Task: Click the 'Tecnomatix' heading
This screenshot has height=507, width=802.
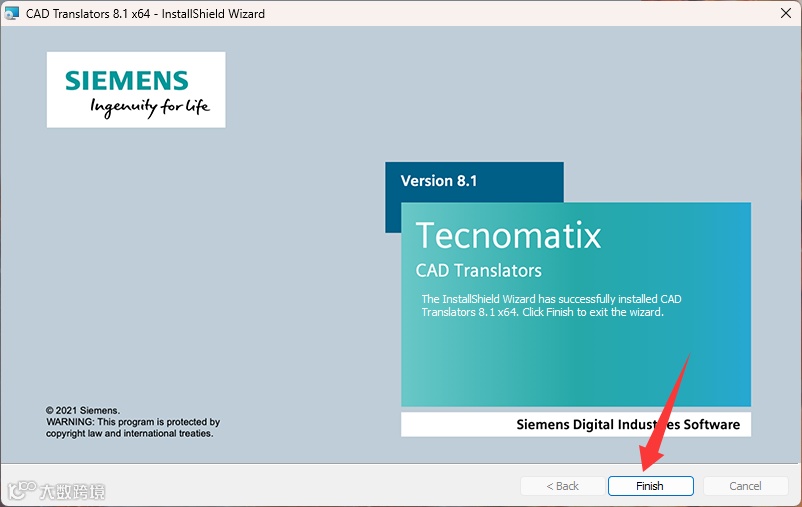Action: 508,236
